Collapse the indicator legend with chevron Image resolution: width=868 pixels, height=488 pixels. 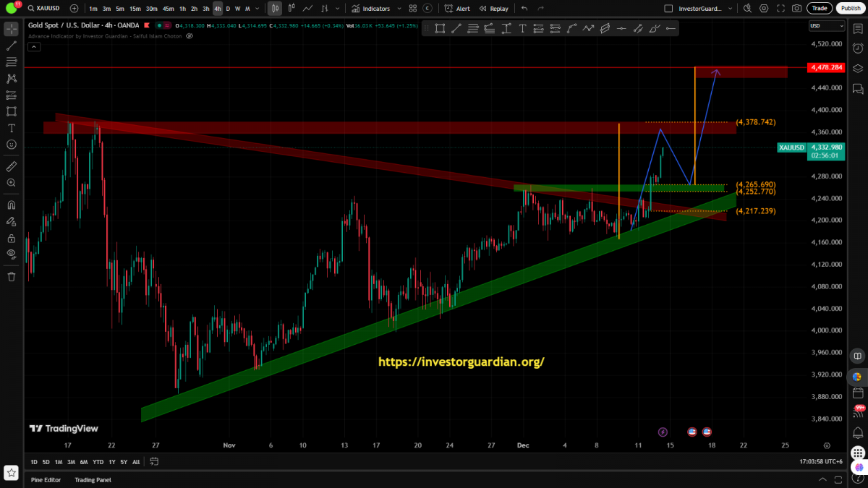34,46
